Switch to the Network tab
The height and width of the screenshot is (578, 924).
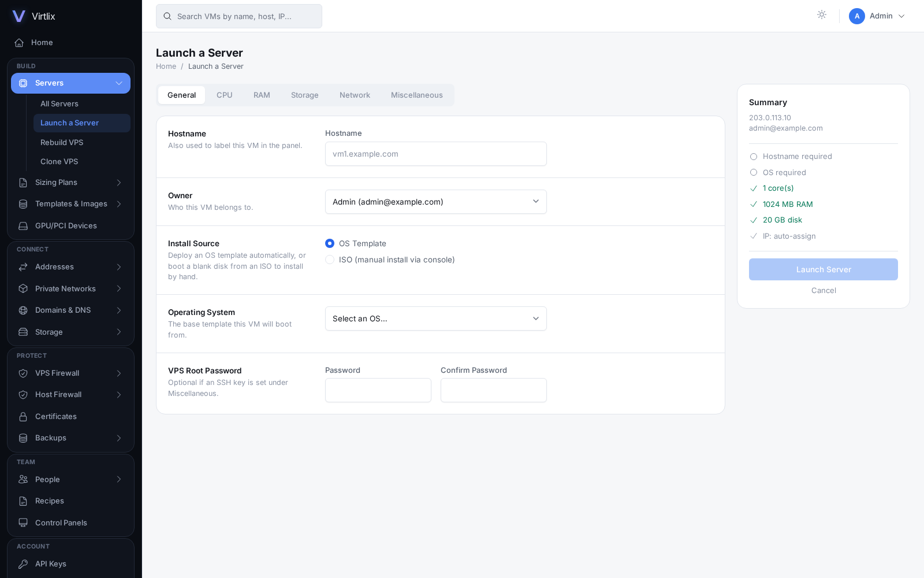click(355, 95)
